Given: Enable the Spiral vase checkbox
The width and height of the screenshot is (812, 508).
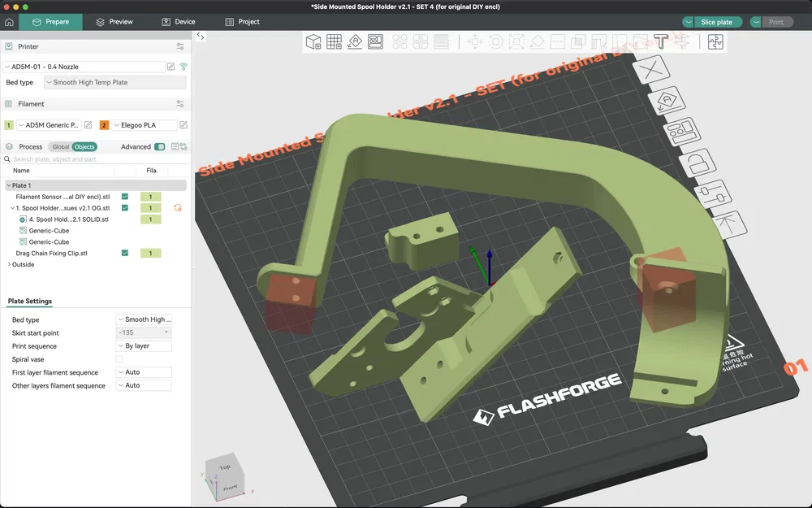Looking at the screenshot, I should (119, 359).
